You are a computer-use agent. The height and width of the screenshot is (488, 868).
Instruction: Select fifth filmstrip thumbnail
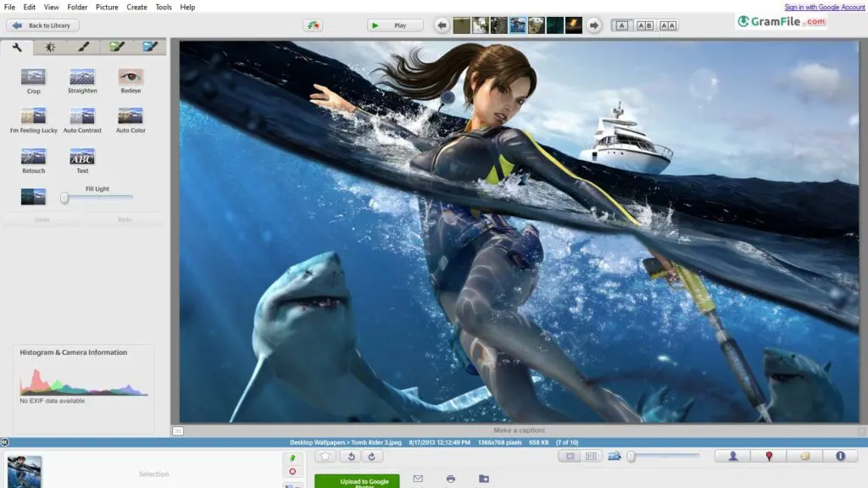536,25
